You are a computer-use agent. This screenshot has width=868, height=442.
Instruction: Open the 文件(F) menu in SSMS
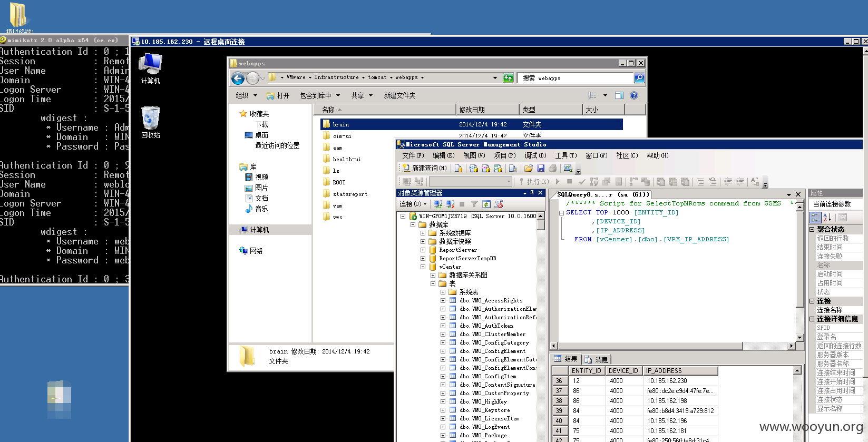pyautogui.click(x=413, y=155)
